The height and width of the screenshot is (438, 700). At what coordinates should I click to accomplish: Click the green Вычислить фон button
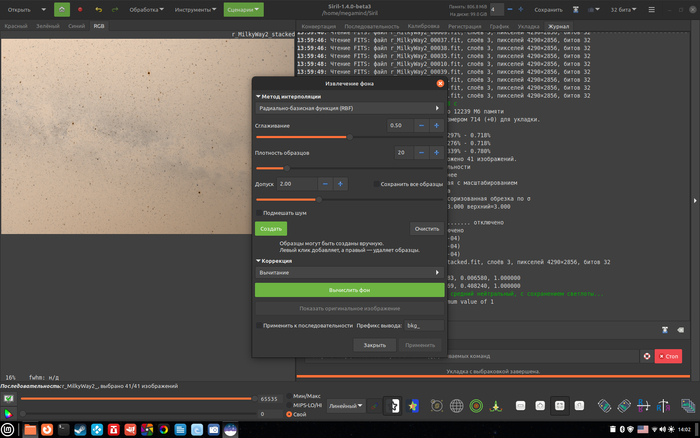point(348,290)
